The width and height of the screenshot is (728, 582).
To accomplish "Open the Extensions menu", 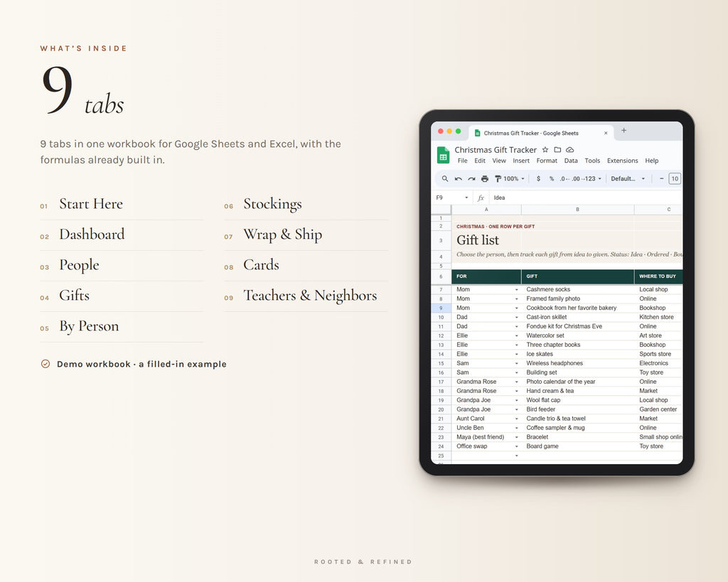I will (x=623, y=161).
